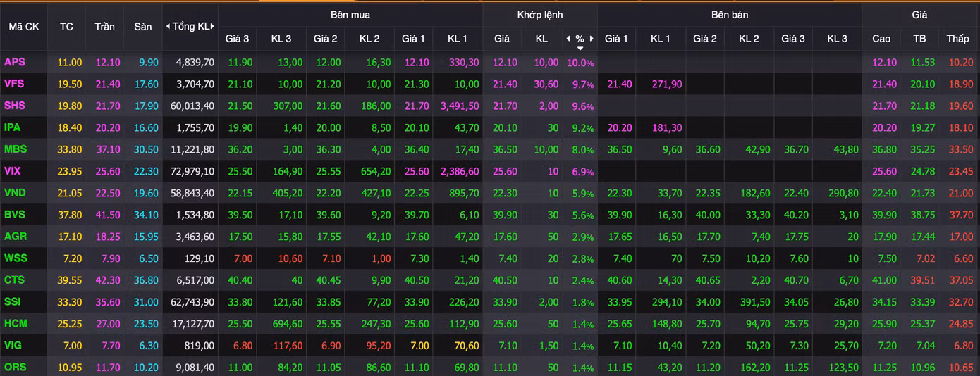The image size is (980, 376).
Task: Click HCM buy volume 694,60
Action: 286,325
